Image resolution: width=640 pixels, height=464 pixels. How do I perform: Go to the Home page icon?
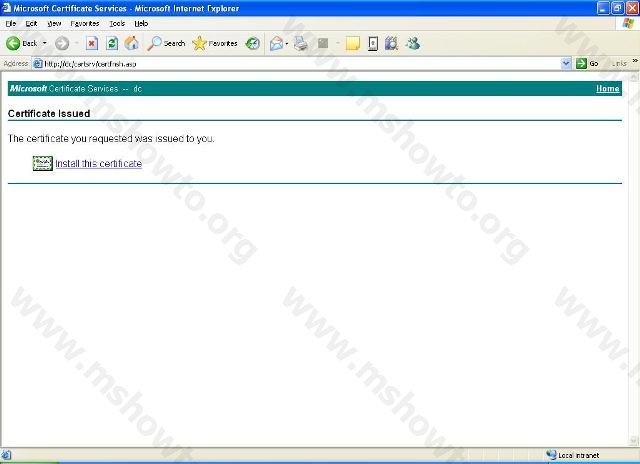(131, 43)
